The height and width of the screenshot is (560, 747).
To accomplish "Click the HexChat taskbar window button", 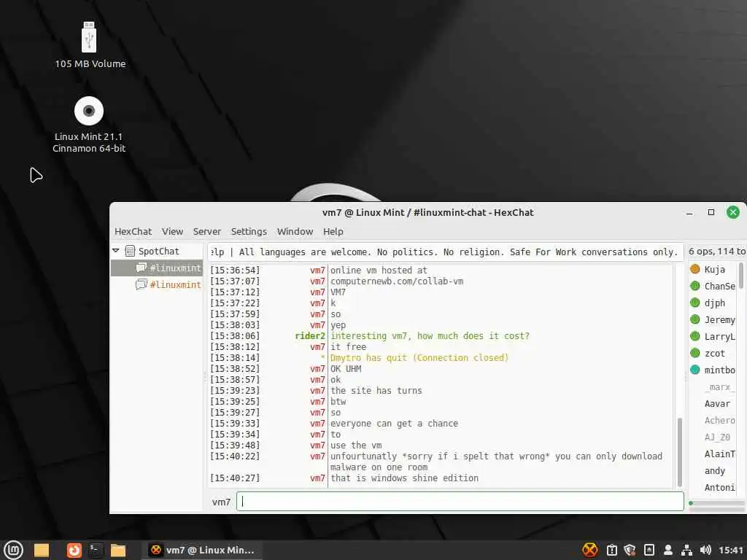I will tap(202, 551).
